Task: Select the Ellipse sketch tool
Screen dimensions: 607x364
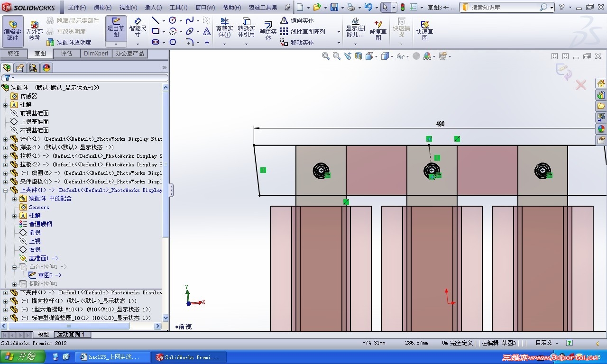Action: [x=190, y=31]
